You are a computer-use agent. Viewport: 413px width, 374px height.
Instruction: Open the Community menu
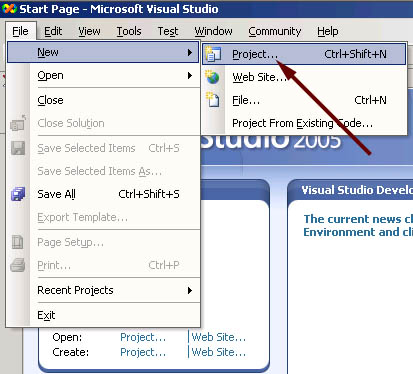[275, 31]
